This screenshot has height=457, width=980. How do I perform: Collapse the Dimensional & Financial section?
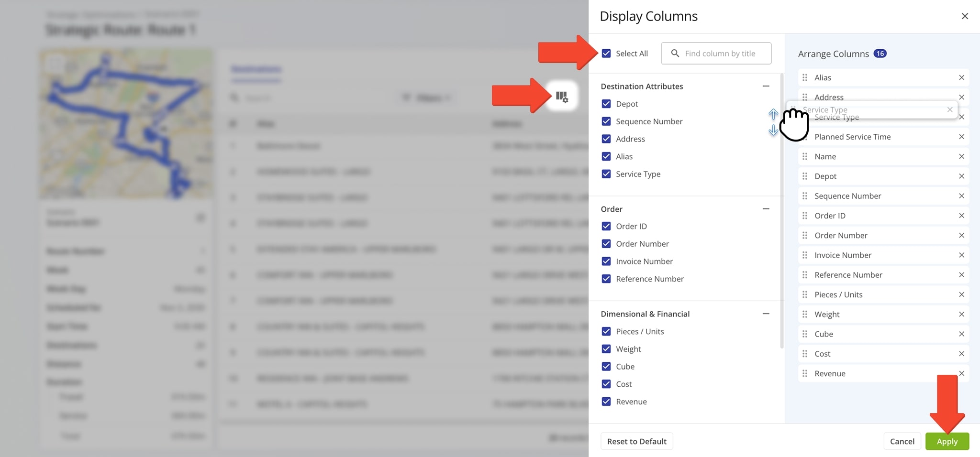(766, 313)
